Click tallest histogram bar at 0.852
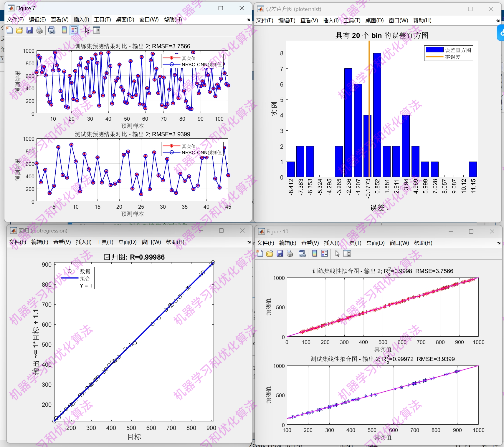The height and width of the screenshot is (447, 504). click(x=377, y=115)
